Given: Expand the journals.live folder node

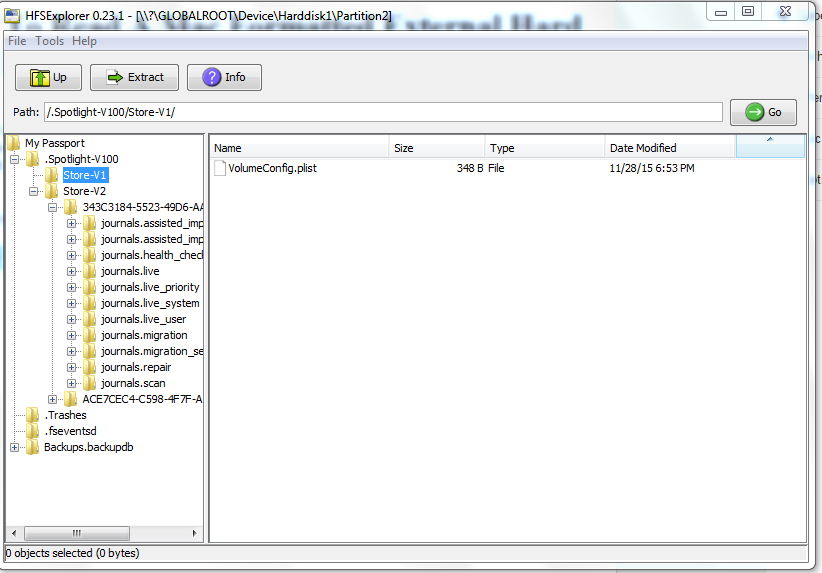Looking at the screenshot, I should tap(71, 272).
